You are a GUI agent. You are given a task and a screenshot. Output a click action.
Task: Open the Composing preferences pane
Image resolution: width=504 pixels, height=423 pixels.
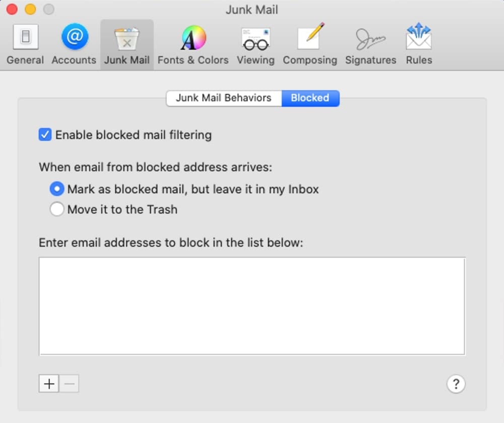(x=309, y=45)
